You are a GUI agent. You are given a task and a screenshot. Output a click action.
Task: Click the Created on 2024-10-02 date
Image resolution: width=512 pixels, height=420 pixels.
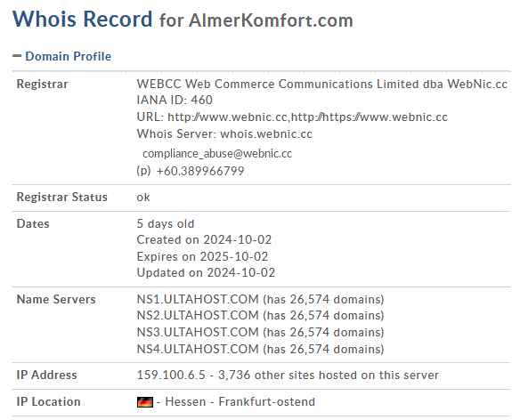point(204,240)
